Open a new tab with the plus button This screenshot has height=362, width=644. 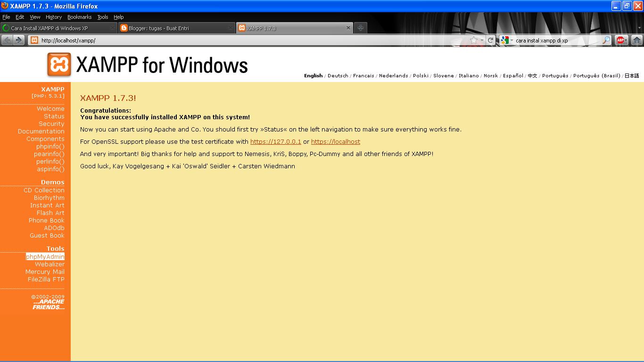tap(360, 27)
